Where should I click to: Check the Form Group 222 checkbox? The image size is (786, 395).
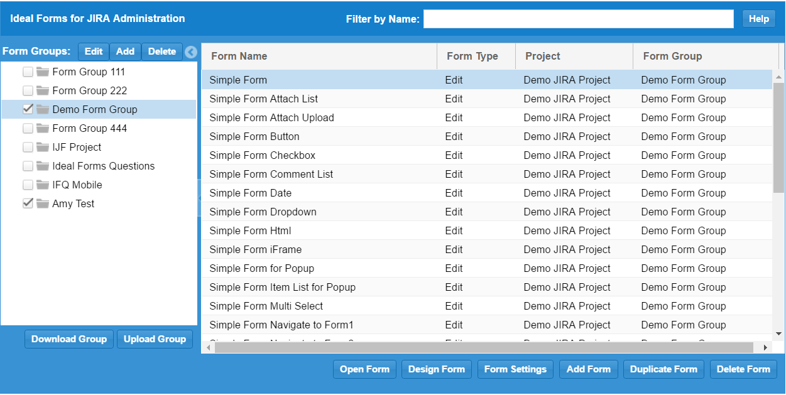28,91
